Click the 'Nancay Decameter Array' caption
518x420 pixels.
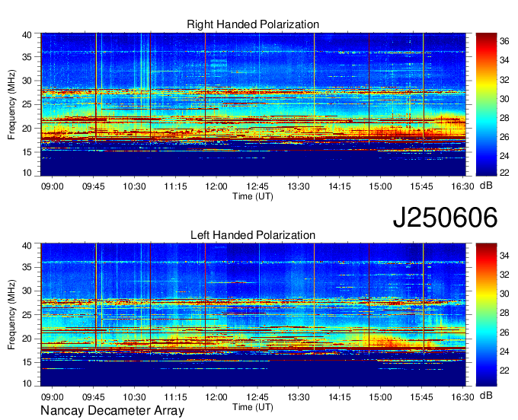(112, 411)
